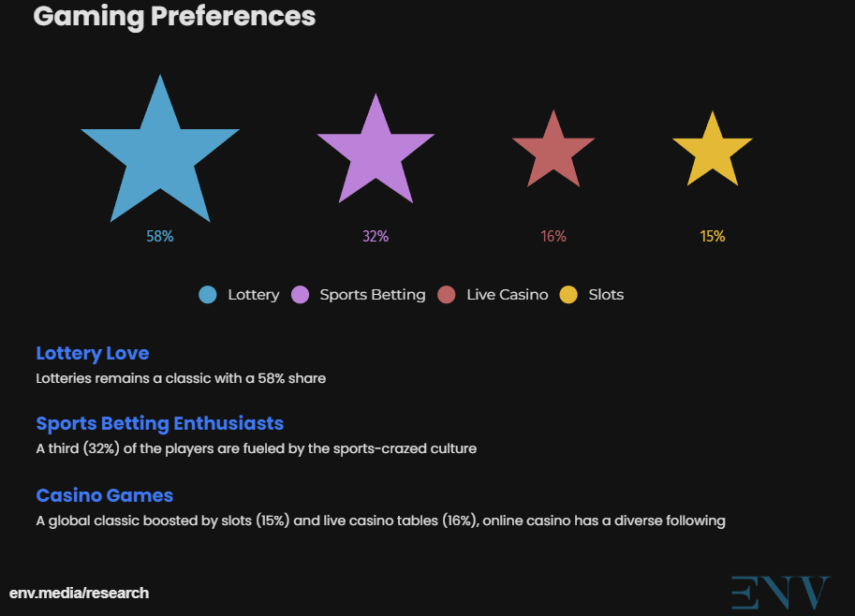Toggle the Slots legend dot
The image size is (855, 616).
tap(568, 295)
